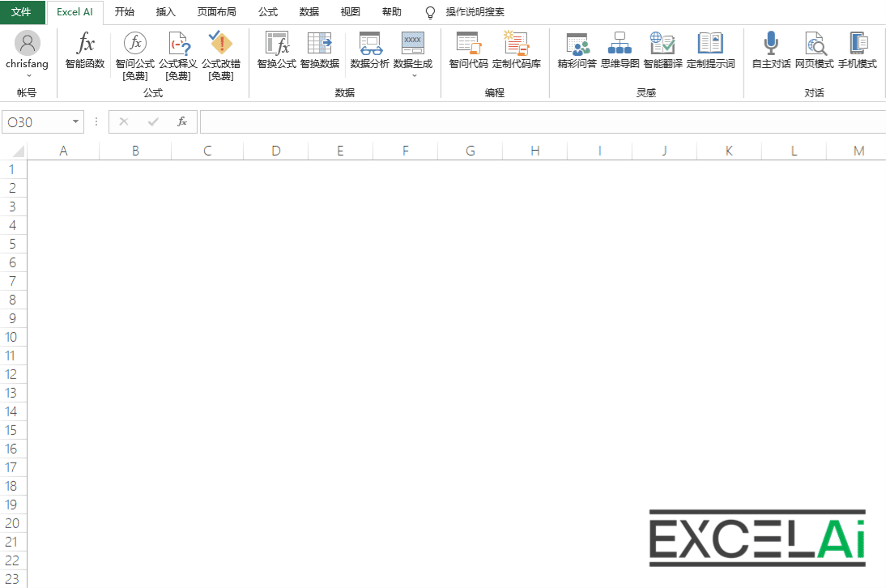Switch to the 视图 View tab

351,12
